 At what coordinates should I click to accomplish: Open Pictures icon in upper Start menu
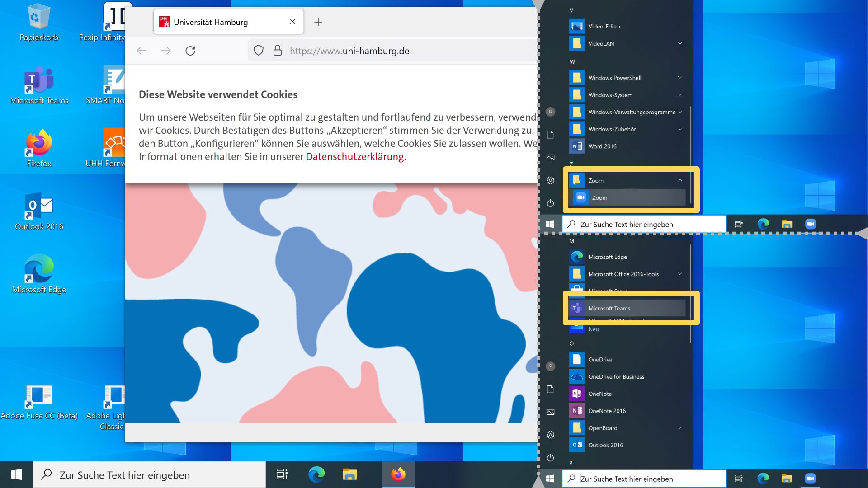click(550, 157)
